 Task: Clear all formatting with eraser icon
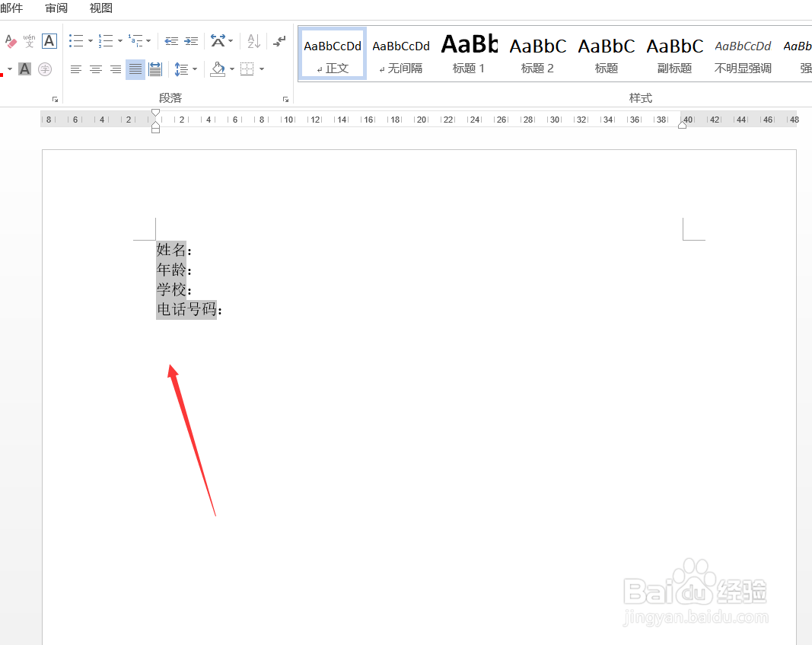point(11,41)
